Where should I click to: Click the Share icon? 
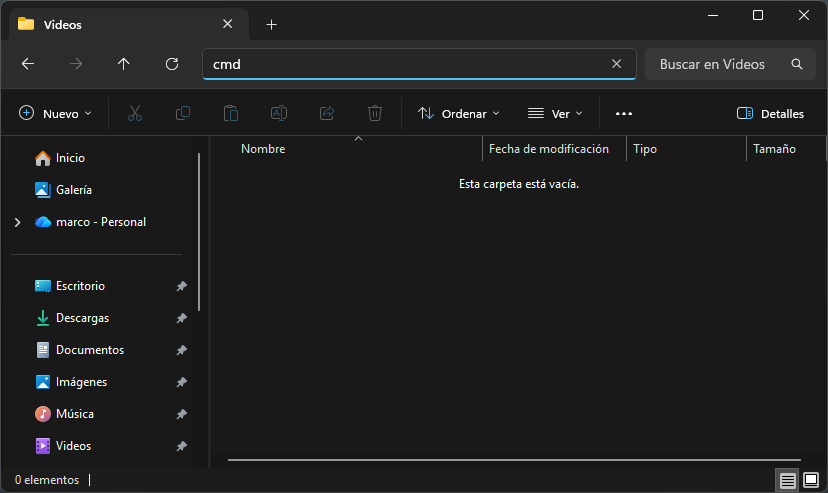(327, 113)
